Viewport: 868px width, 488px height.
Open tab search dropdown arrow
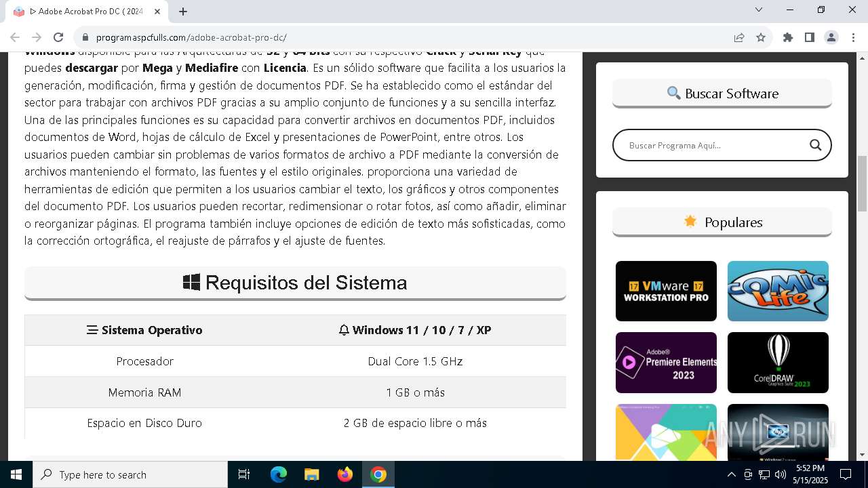coord(759,9)
